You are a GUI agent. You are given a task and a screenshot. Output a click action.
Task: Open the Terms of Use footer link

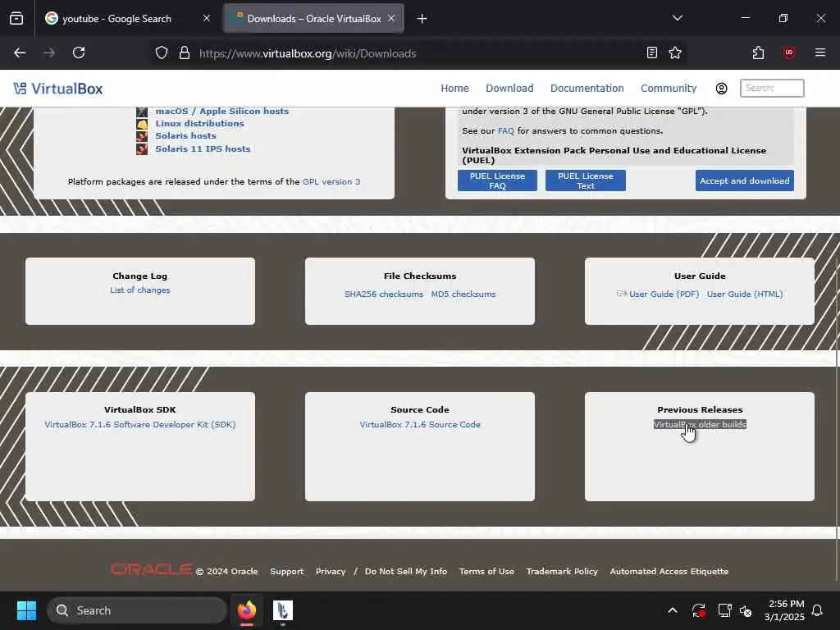486,571
